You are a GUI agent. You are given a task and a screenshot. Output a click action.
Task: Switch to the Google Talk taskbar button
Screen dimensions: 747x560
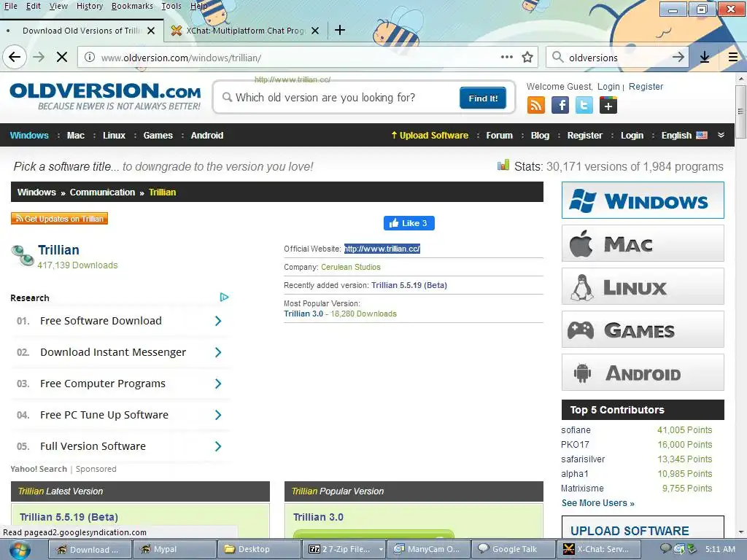tap(513, 549)
